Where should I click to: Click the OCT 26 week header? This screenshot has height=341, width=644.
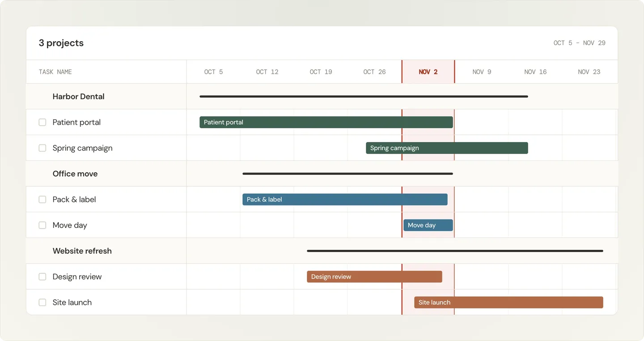coord(374,72)
